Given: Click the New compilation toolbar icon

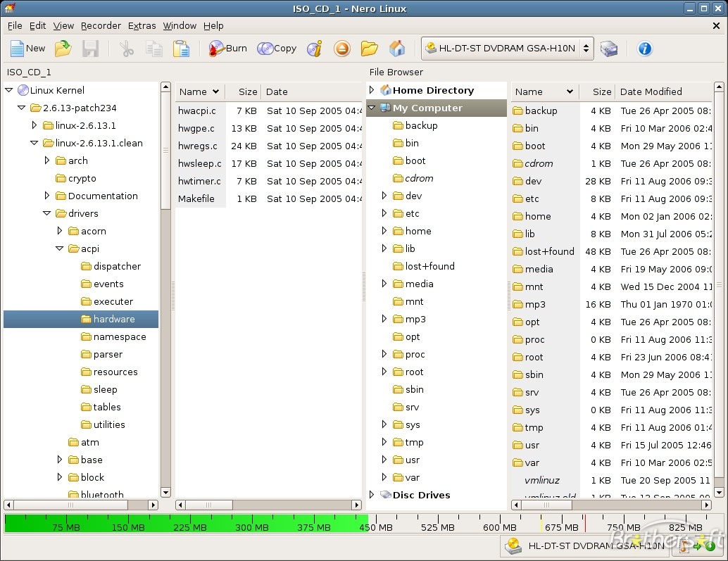Looking at the screenshot, I should pyautogui.click(x=27, y=49).
